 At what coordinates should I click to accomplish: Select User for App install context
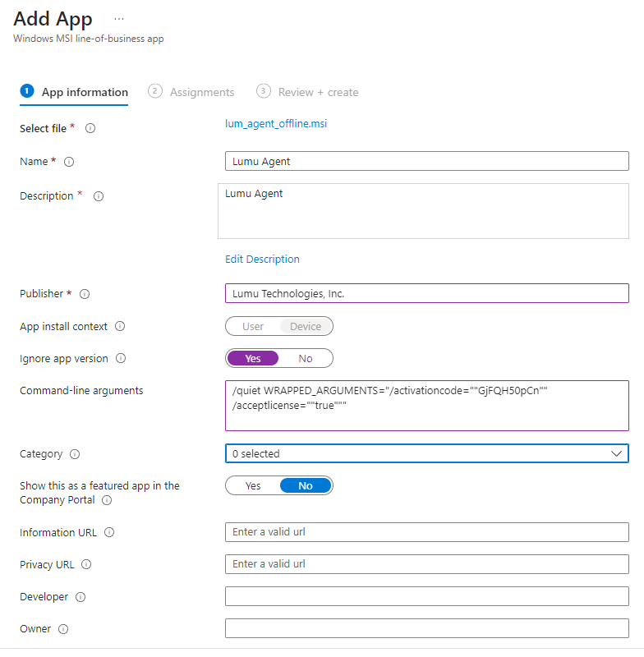253,327
